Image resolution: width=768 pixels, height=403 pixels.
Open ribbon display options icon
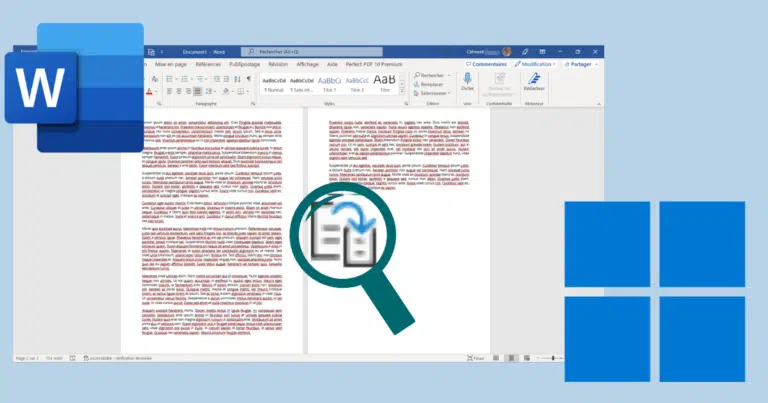point(542,51)
